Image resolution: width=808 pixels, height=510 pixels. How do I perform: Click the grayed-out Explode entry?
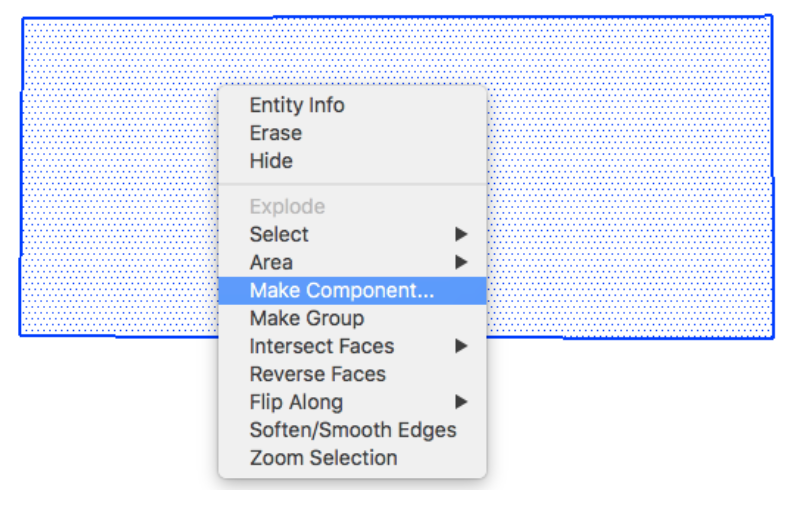point(352,207)
